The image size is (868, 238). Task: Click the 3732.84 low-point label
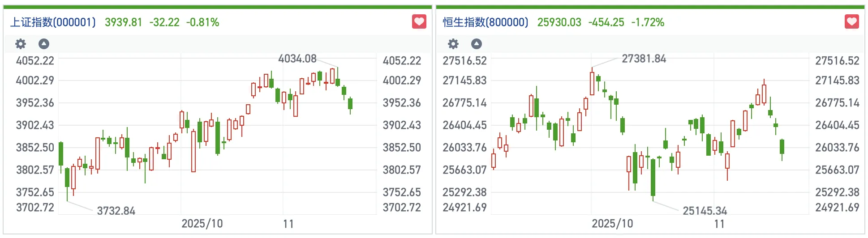click(116, 211)
